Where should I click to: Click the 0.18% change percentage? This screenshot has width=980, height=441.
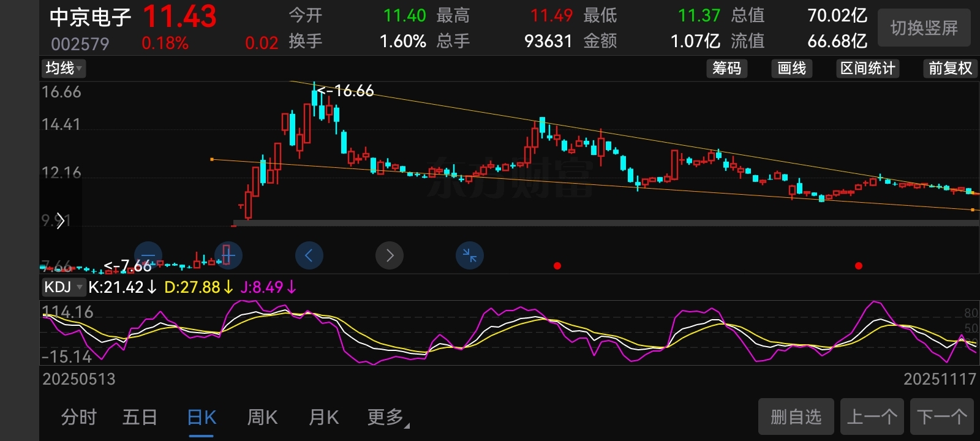[x=165, y=43]
